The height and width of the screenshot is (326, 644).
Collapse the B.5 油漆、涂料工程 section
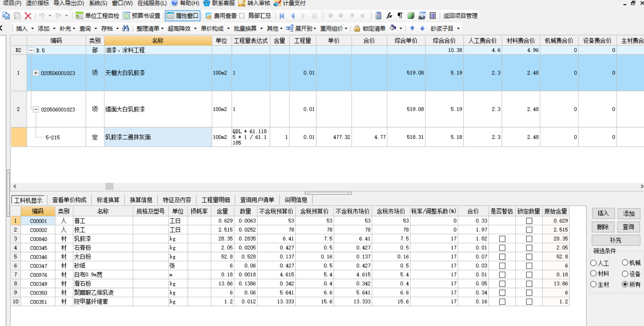(31, 50)
